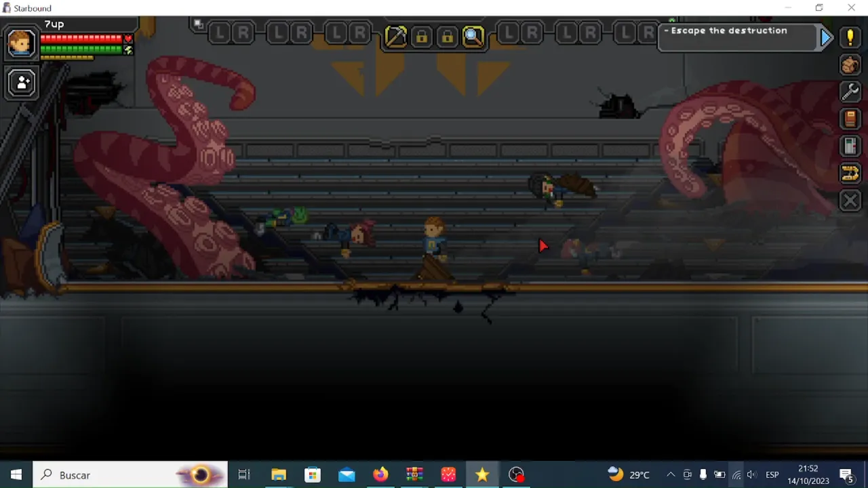Screen dimensions: 868x488
Task: Click the Meet Now camera tray icon
Action: tap(687, 474)
